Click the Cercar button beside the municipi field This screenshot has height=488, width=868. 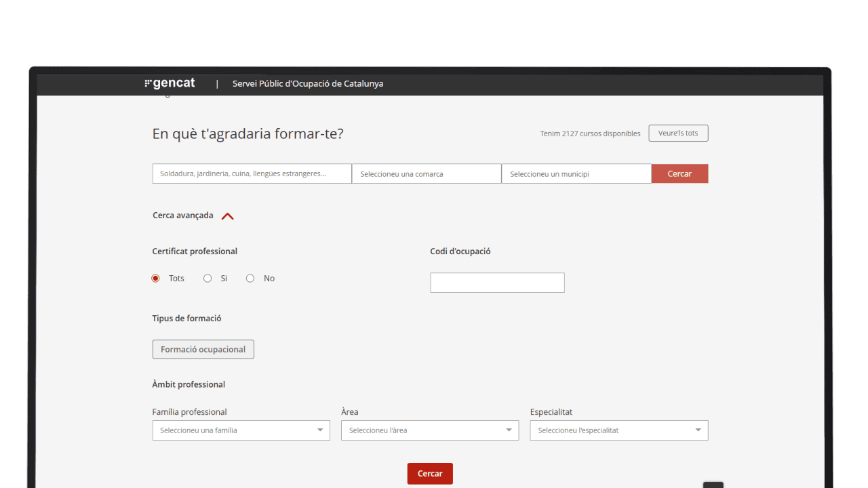point(679,174)
